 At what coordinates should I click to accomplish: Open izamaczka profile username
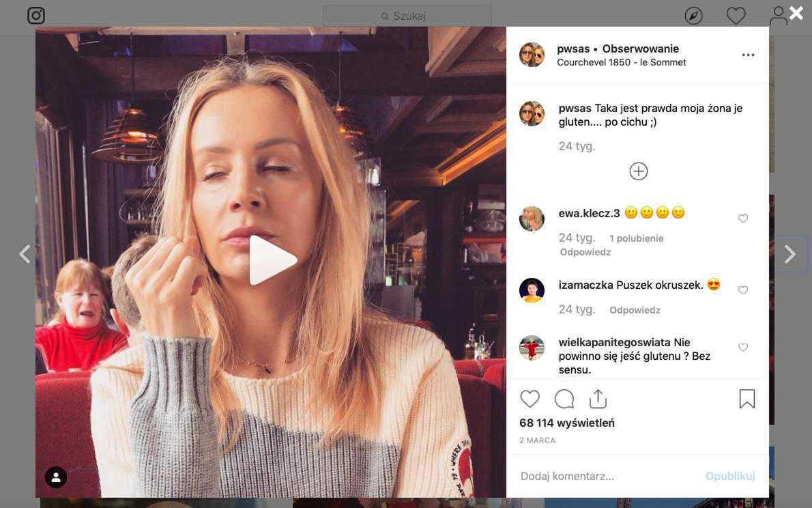585,285
